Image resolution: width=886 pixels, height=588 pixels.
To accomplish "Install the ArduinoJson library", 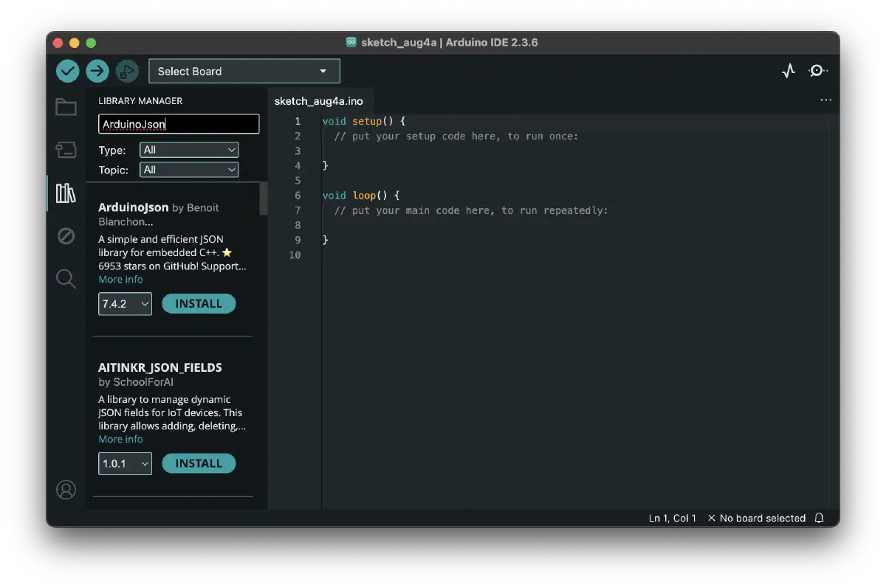I will [x=199, y=303].
